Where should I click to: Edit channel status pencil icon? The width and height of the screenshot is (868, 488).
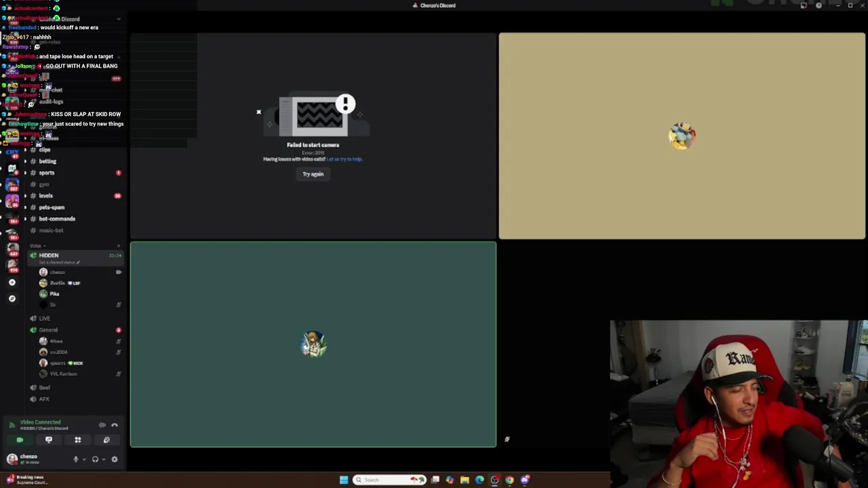tap(78, 263)
